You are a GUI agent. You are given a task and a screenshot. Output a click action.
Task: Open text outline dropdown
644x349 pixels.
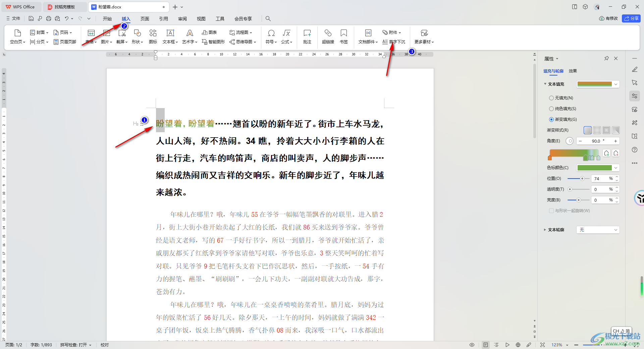[x=598, y=230]
